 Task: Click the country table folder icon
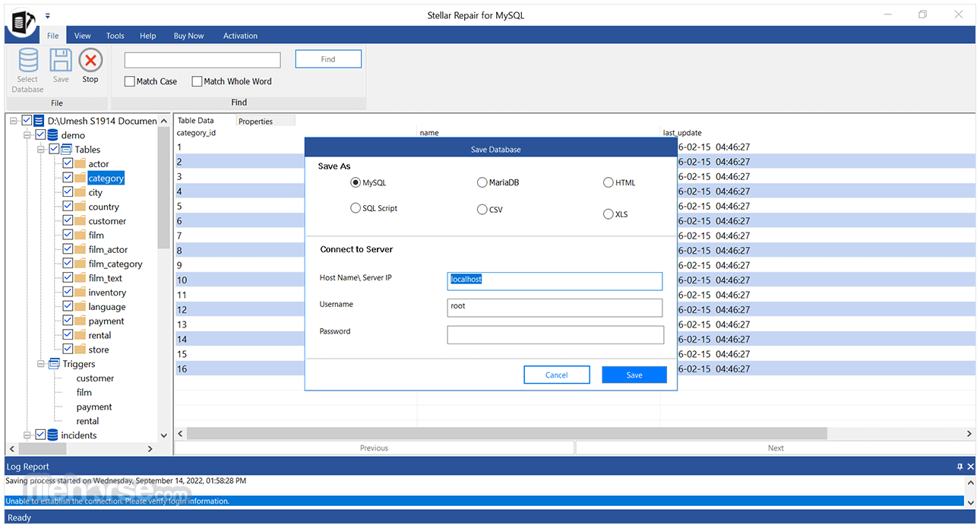coord(81,207)
